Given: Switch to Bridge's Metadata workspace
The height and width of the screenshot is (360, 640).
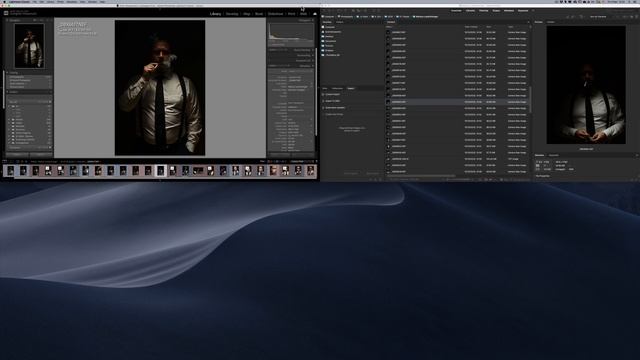Looking at the screenshot, I should point(509,11).
